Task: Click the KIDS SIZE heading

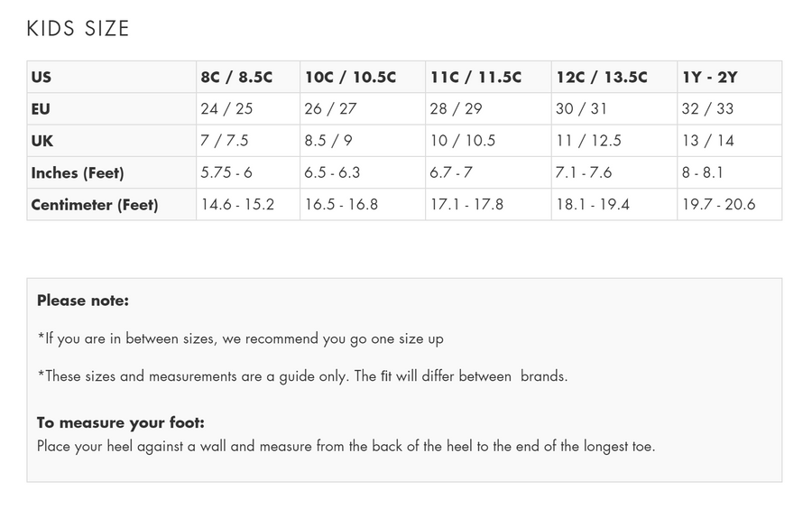Action: [x=78, y=29]
